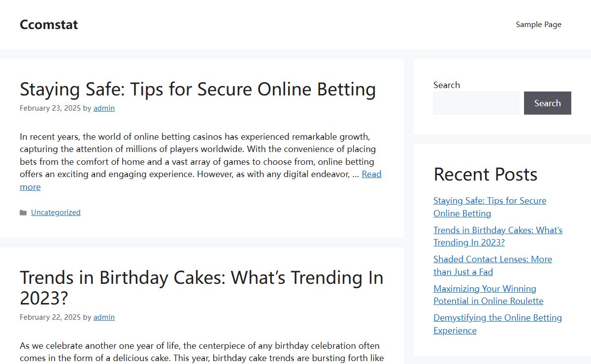Select Staying Safe in Recent Posts
The height and width of the screenshot is (364, 591).
(x=490, y=207)
